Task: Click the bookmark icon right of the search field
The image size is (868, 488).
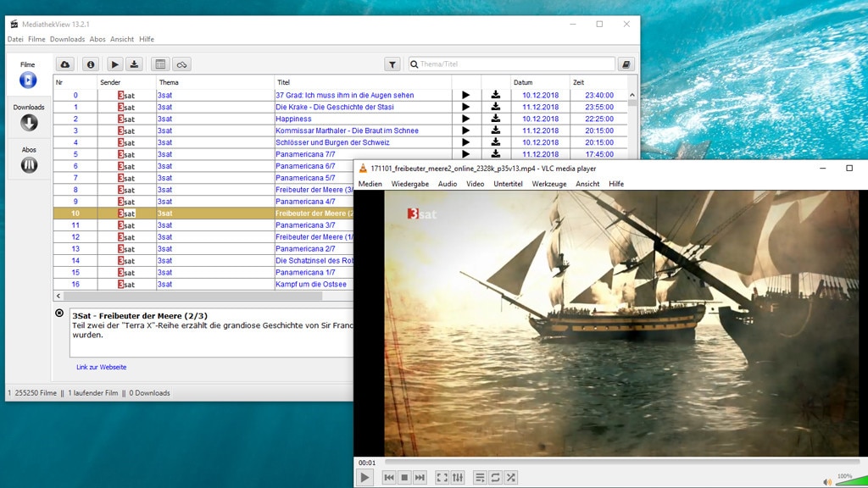Action: click(x=626, y=64)
